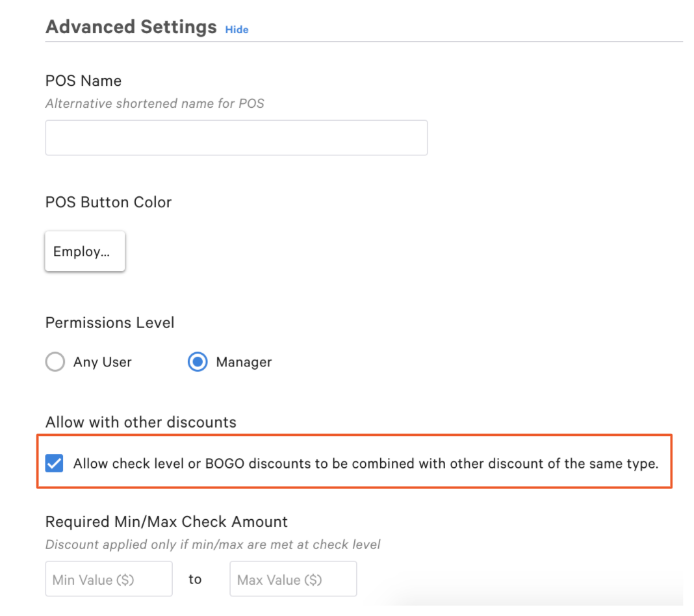Open the Employ... POS button color picker
Screen dimensions: 694x616
click(x=84, y=251)
